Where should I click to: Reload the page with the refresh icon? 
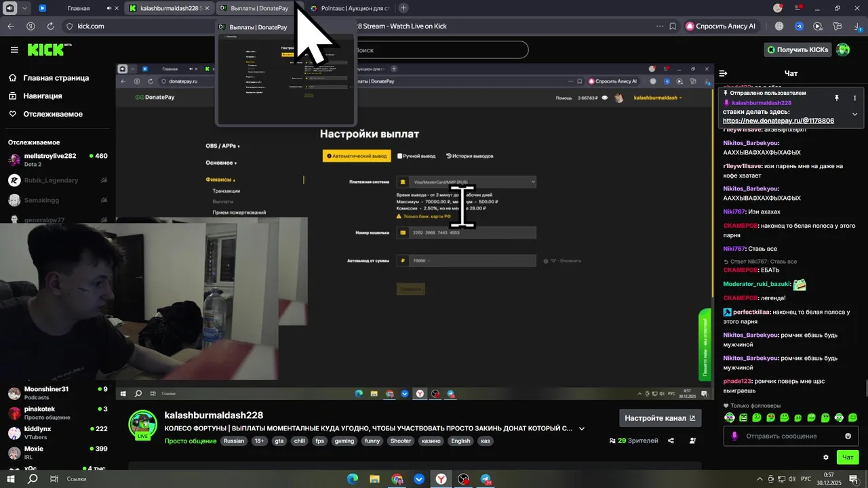point(50,26)
